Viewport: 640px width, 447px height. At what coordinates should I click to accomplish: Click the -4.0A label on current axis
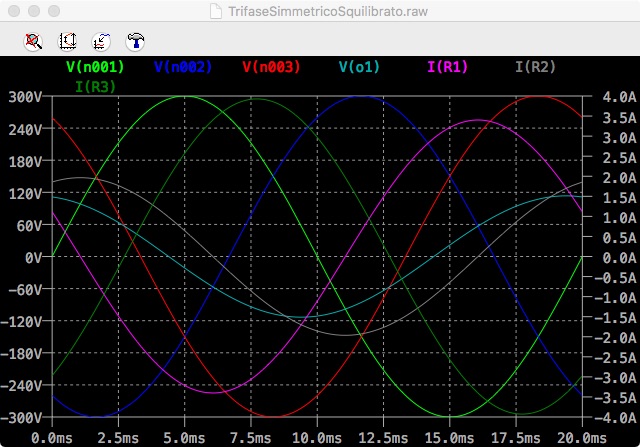pyautogui.click(x=605, y=417)
